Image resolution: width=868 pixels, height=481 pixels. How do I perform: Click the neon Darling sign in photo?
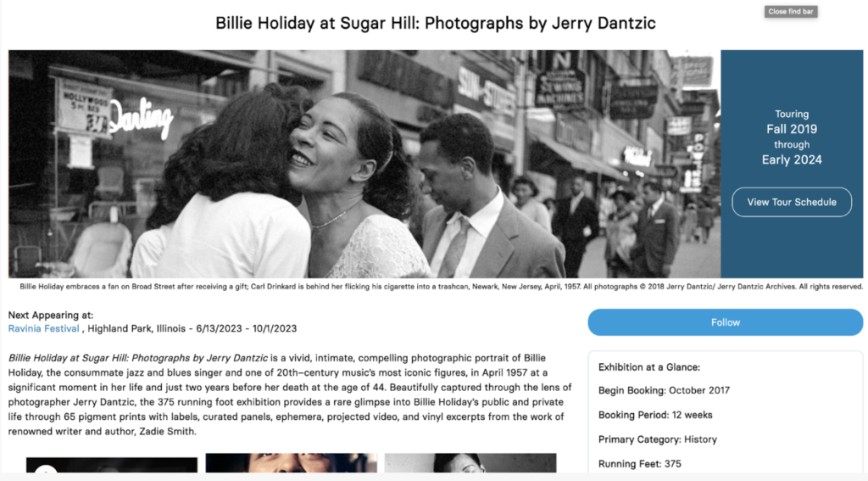pos(142,117)
